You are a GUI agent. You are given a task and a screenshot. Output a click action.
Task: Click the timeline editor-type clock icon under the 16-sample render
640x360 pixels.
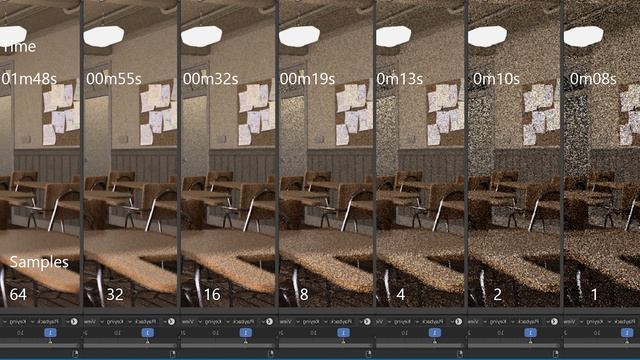click(269, 322)
